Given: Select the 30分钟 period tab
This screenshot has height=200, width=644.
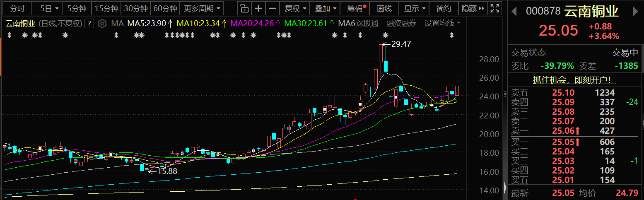Looking at the screenshot, I should 136,8.
